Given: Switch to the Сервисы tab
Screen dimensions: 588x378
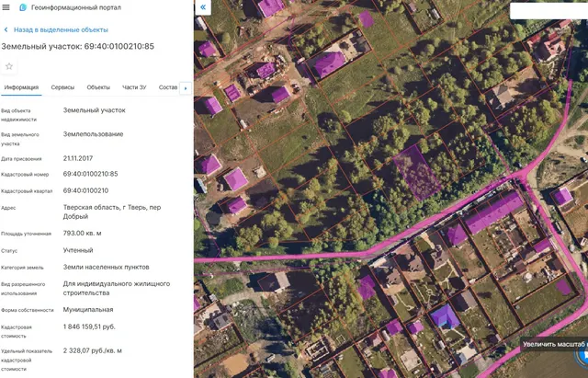Looking at the screenshot, I should coord(62,87).
